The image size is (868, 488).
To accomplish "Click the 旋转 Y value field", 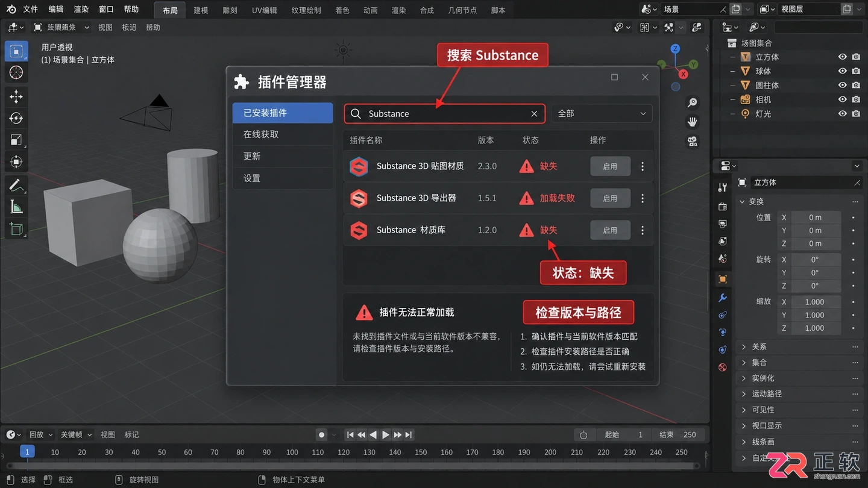I will click(816, 273).
